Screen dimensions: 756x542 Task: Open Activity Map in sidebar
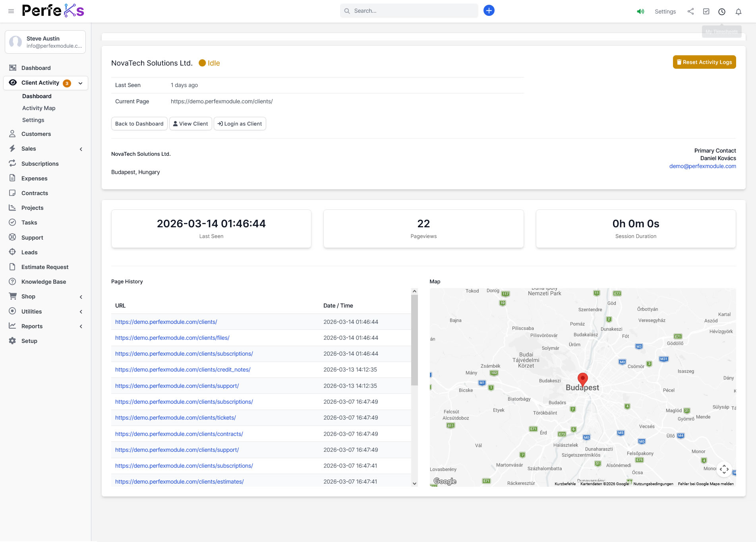39,108
